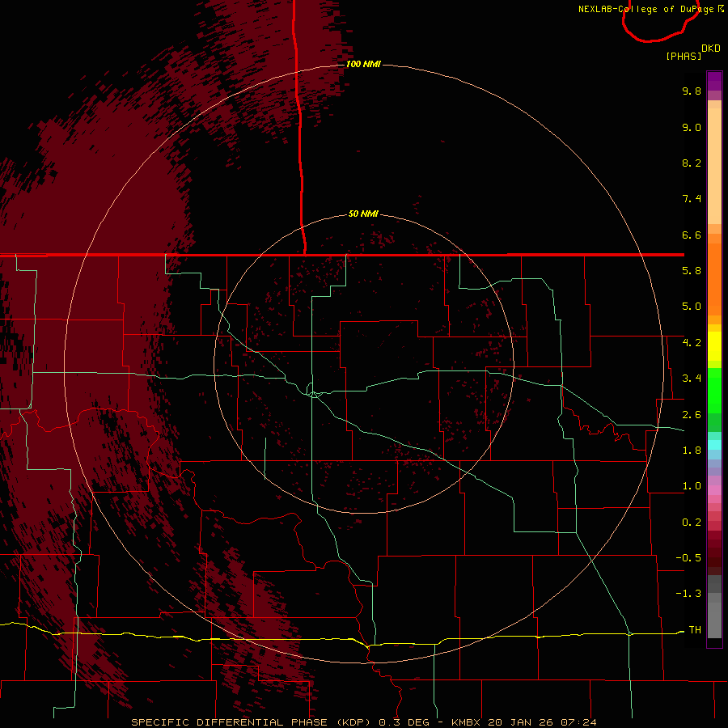The height and width of the screenshot is (728, 728).
Task: Click the 0.3 DEG elevation text
Action: (404, 722)
